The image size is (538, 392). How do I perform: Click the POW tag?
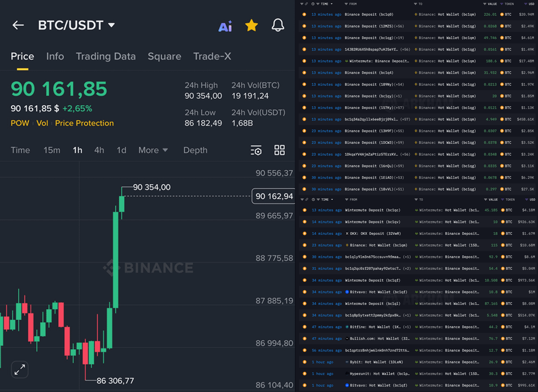click(x=20, y=123)
